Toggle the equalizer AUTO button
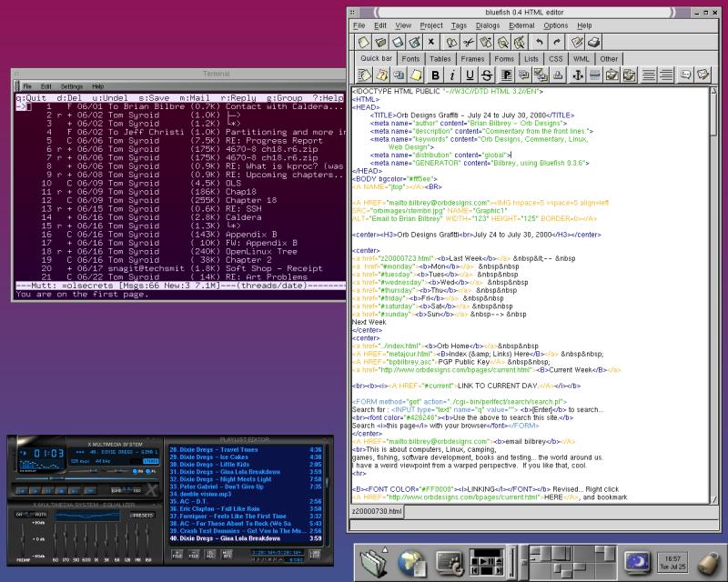 [x=38, y=515]
